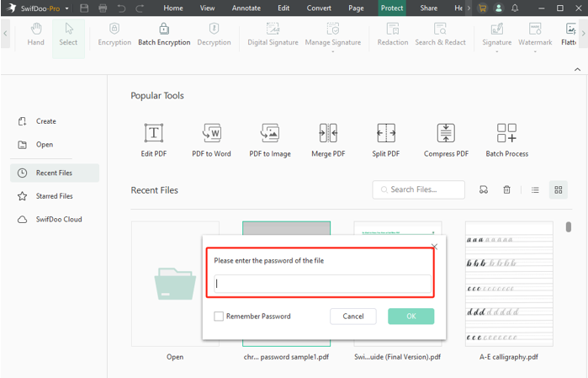Expand the Manage Signature dropdown arrow

[x=332, y=51]
